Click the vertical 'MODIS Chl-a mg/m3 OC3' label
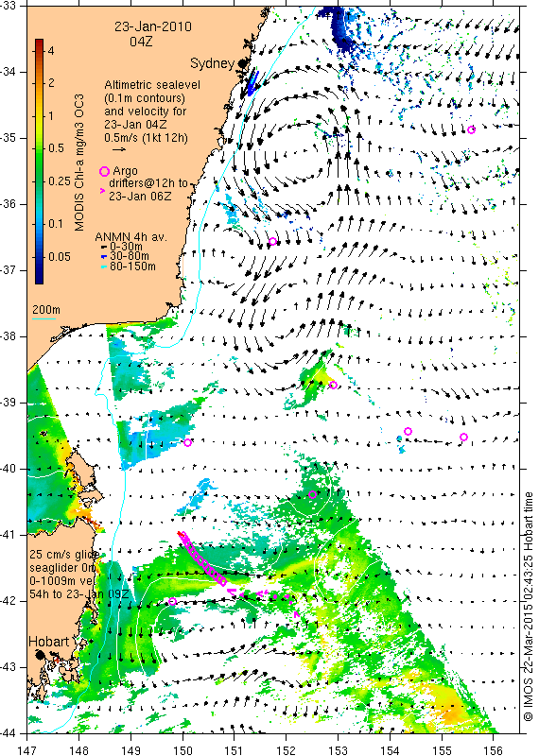Screen dimensions: 539x756 pyautogui.click(x=79, y=162)
